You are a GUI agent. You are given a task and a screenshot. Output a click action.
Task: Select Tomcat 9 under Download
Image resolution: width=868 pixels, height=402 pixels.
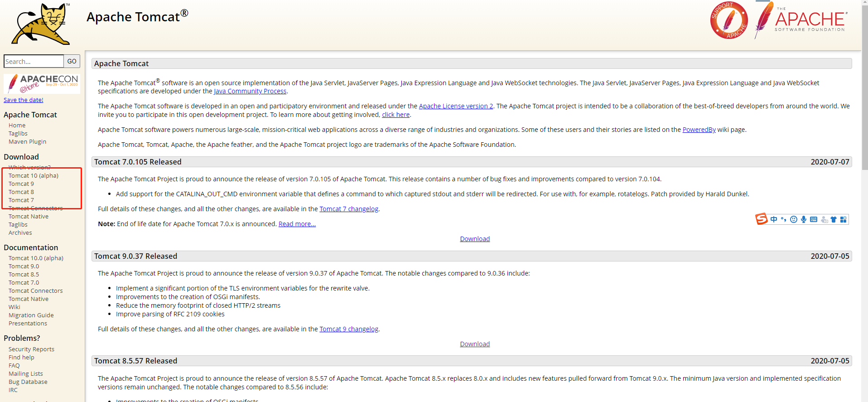tap(21, 184)
